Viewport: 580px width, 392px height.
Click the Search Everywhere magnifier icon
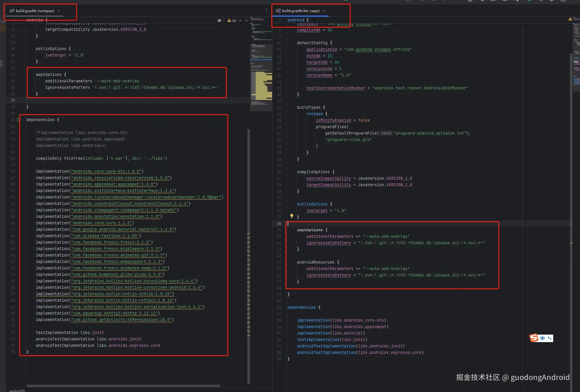[540, 1]
